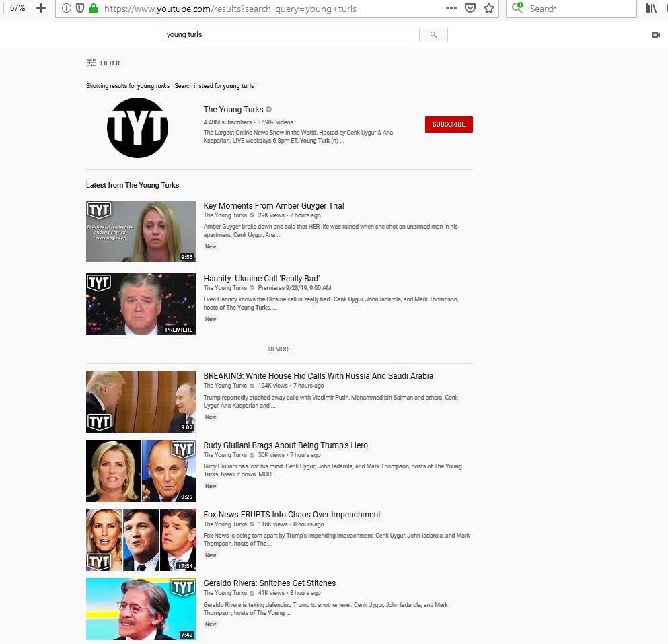Image resolution: width=668 pixels, height=644 pixels.
Task: Click the 67% zoom level indicator
Action: tap(17, 8)
